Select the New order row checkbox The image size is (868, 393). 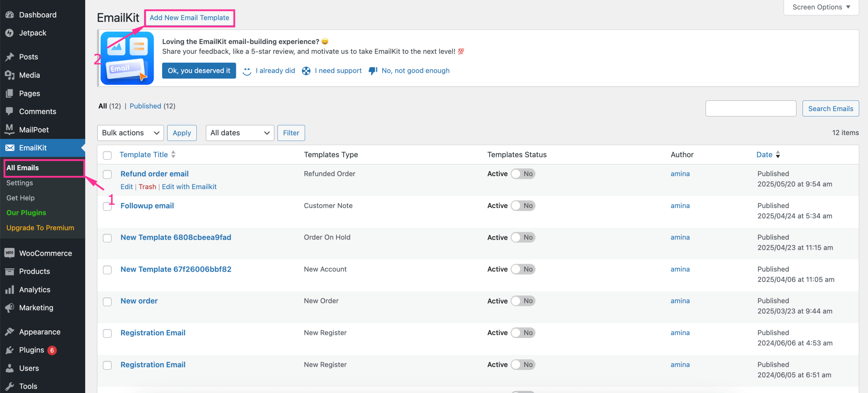(x=107, y=302)
